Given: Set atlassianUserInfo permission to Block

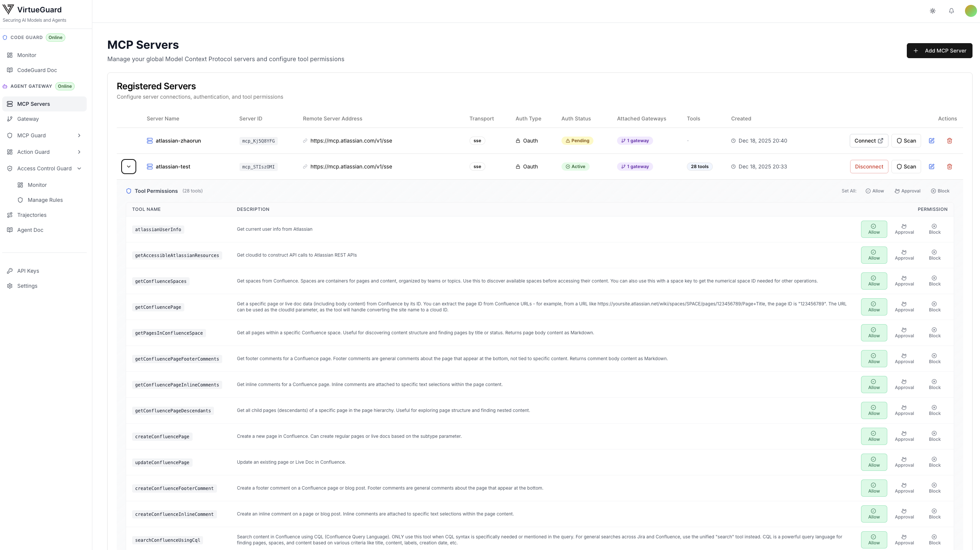Looking at the screenshot, I should click(934, 229).
